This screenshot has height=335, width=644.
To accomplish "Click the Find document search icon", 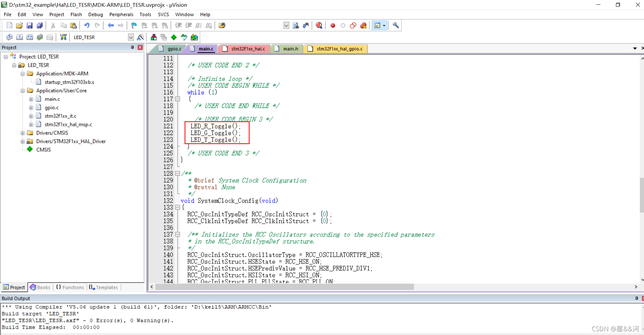I will pyautogui.click(x=296, y=25).
